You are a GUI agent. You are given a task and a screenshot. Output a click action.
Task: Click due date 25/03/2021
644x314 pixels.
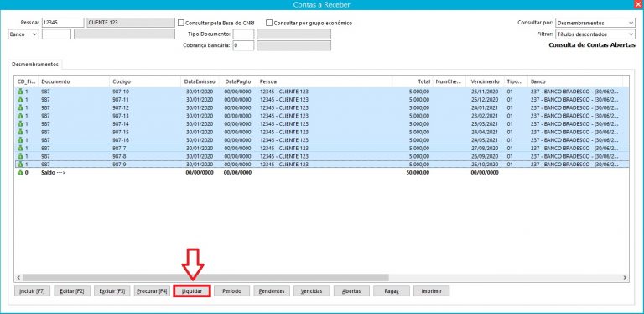tap(485, 123)
